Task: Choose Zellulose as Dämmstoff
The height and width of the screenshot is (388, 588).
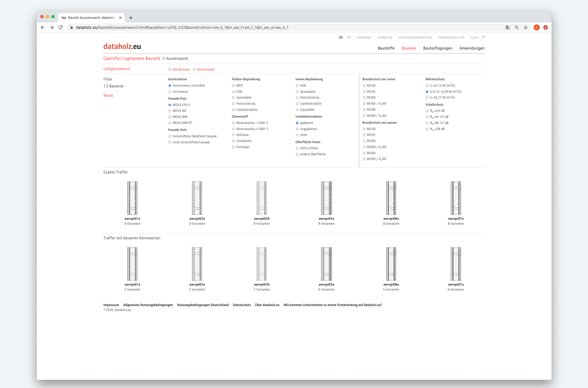Action: (x=233, y=135)
